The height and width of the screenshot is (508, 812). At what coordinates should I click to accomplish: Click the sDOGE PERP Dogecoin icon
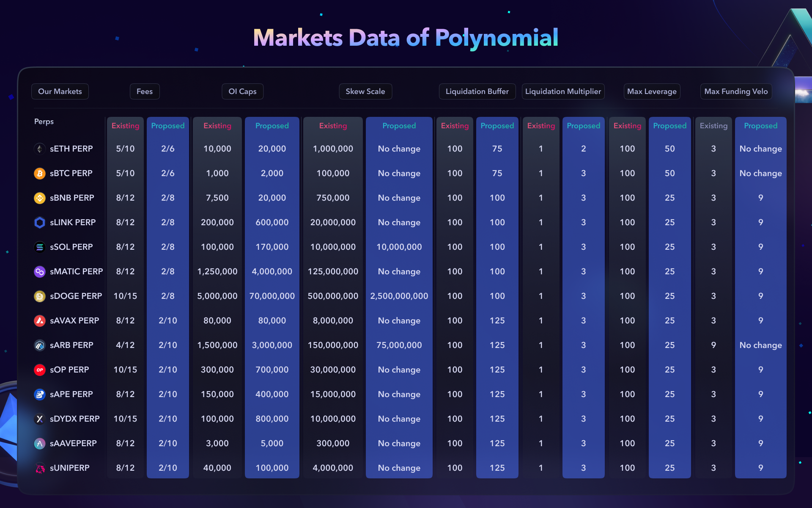pyautogui.click(x=40, y=296)
